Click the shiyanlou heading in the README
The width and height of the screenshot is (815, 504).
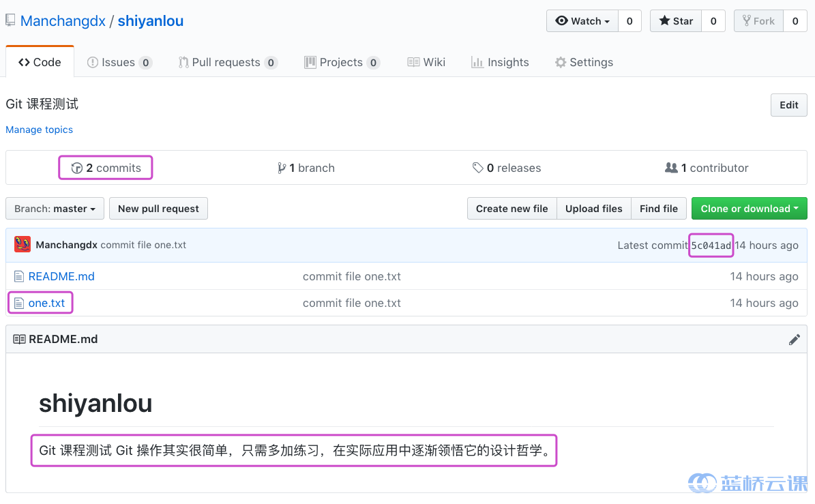[95, 403]
